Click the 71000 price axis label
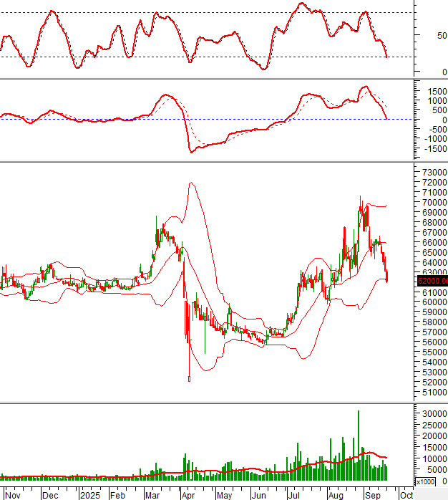The width and height of the screenshot is (448, 500). (434, 192)
